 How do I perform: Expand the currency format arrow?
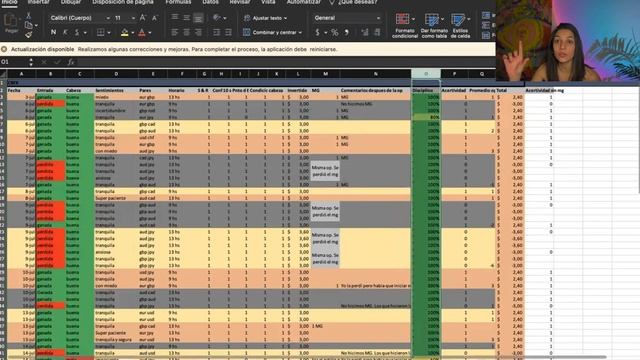pos(326,33)
